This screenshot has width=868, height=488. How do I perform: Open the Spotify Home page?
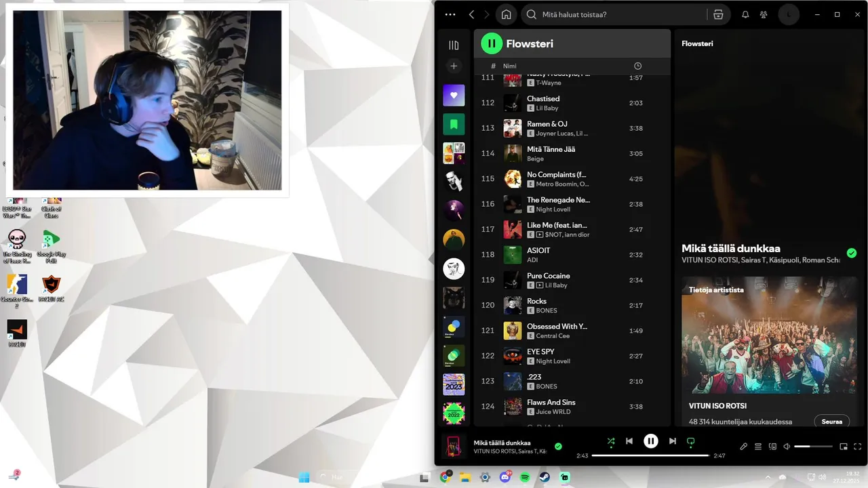[506, 14]
